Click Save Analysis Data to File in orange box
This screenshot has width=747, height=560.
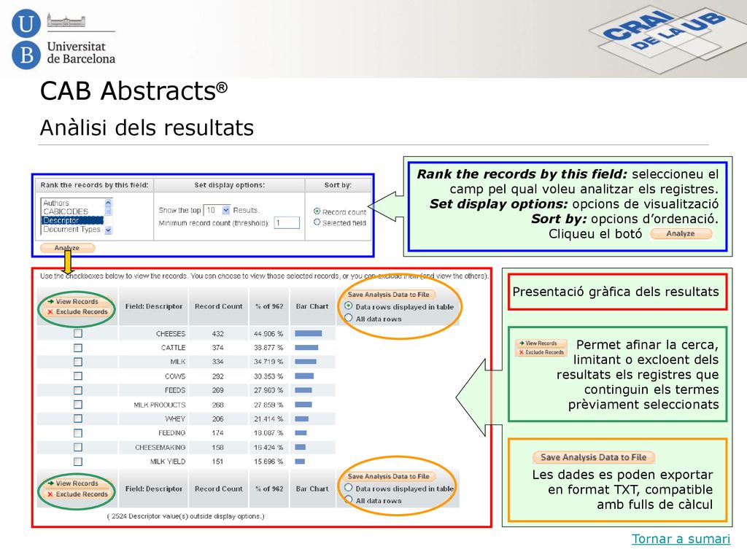(594, 457)
